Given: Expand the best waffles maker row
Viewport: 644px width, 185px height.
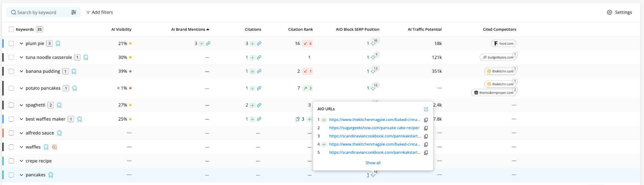Looking at the screenshot, I should coord(21,119).
